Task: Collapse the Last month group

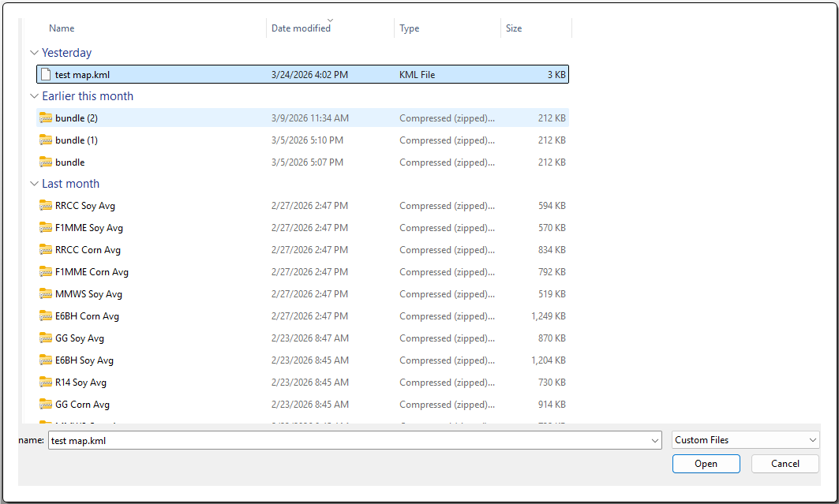Action: [x=34, y=184]
